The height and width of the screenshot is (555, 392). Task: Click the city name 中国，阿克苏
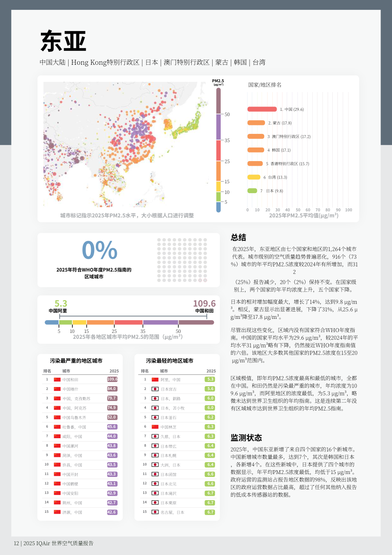[x=74, y=408]
